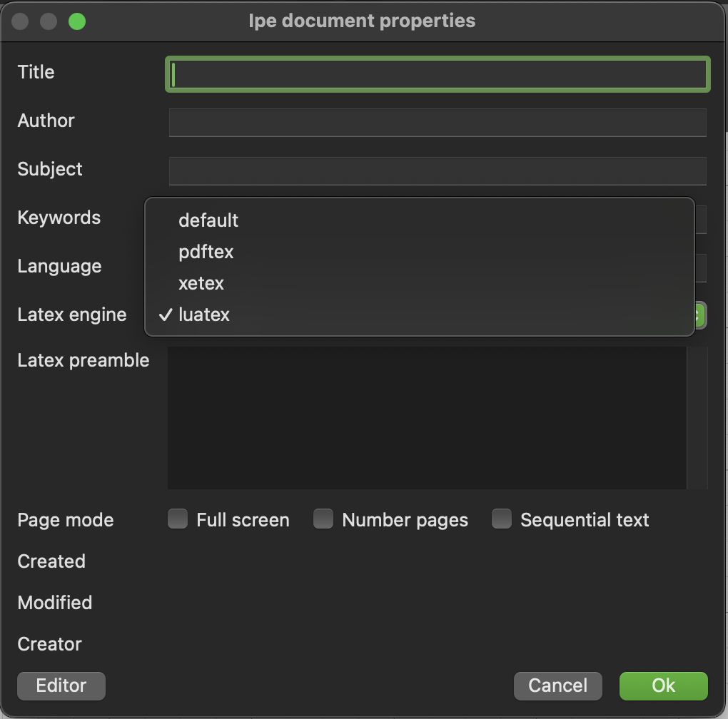
Task: Open the preamble Editor
Action: [x=61, y=685]
